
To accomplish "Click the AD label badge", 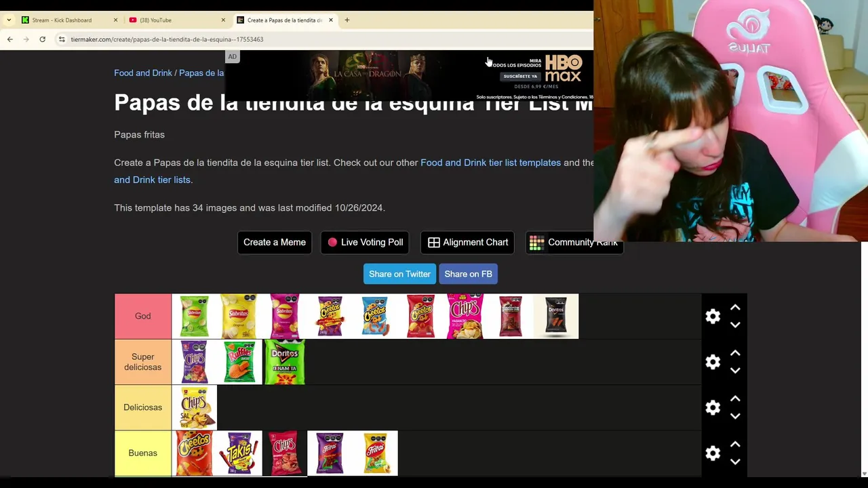I will click(x=232, y=57).
